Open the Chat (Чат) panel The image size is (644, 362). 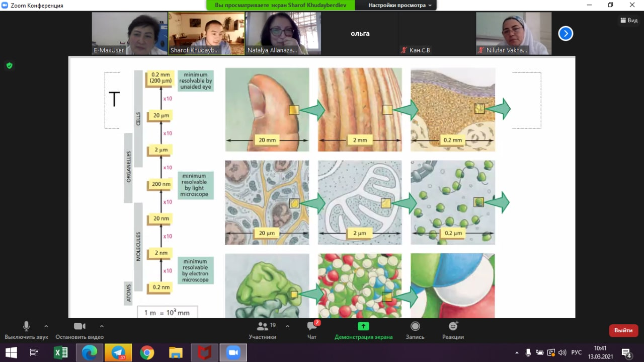coord(312,330)
